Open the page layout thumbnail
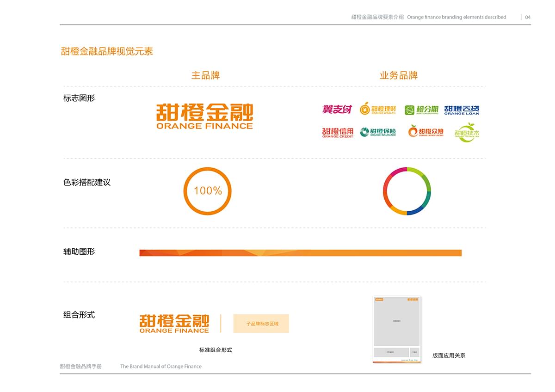555x392 pixels. click(397, 329)
